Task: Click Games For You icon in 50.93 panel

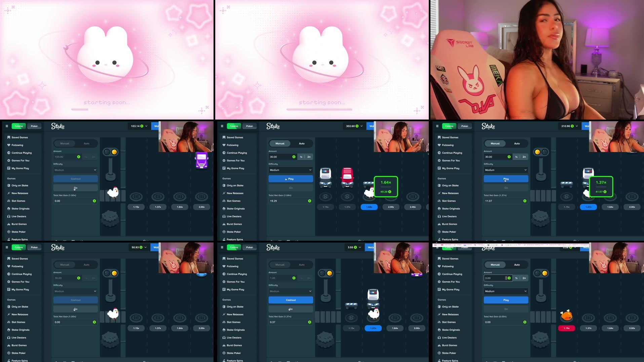Action: 9,282
